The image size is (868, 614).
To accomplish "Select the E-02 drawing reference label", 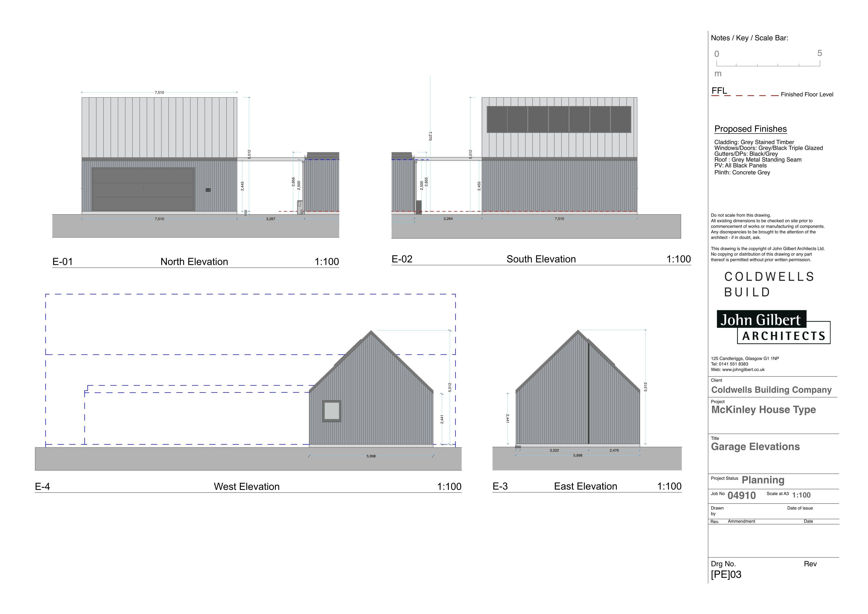I will tap(402, 259).
